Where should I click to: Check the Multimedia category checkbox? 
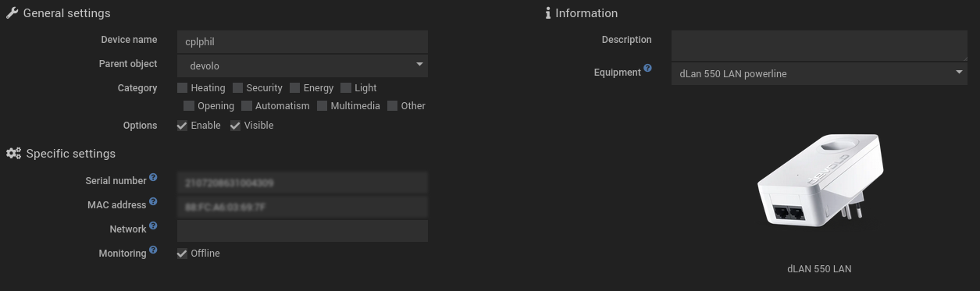coord(322,106)
